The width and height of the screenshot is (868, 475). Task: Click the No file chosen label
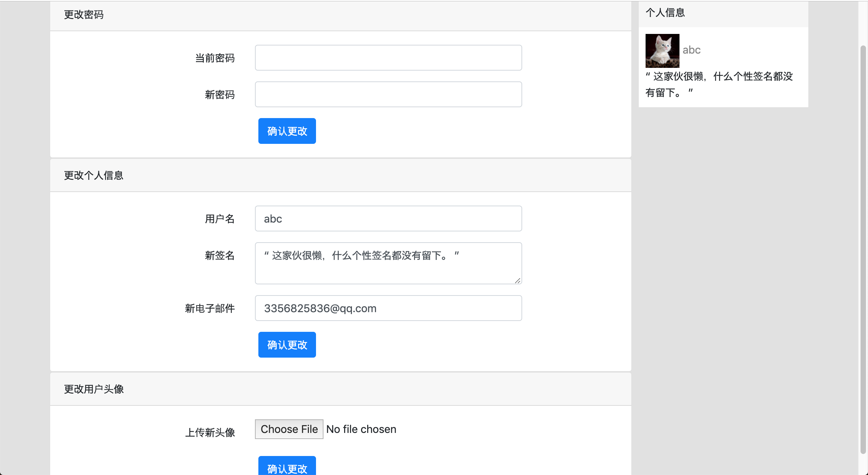[361, 429]
